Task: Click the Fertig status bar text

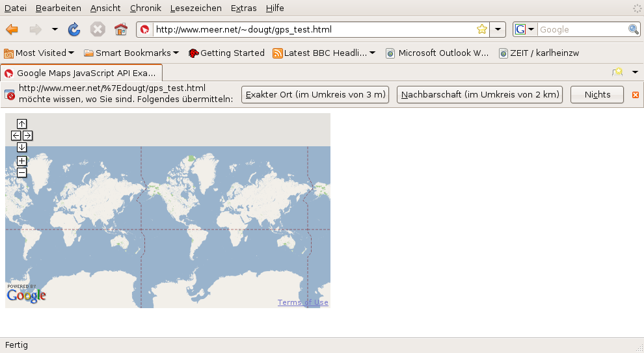Action: tap(16, 345)
